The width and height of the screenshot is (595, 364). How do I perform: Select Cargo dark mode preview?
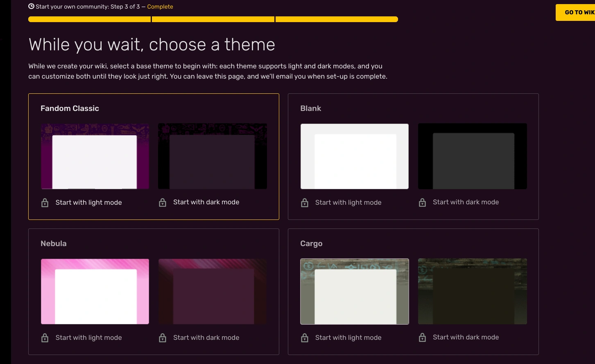[x=472, y=292]
